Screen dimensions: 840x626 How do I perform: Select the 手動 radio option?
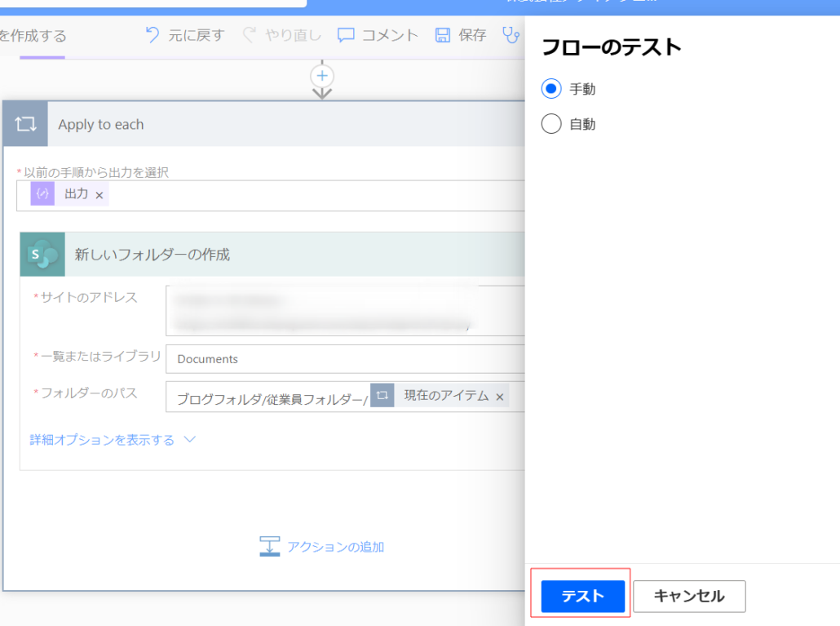[x=551, y=89]
